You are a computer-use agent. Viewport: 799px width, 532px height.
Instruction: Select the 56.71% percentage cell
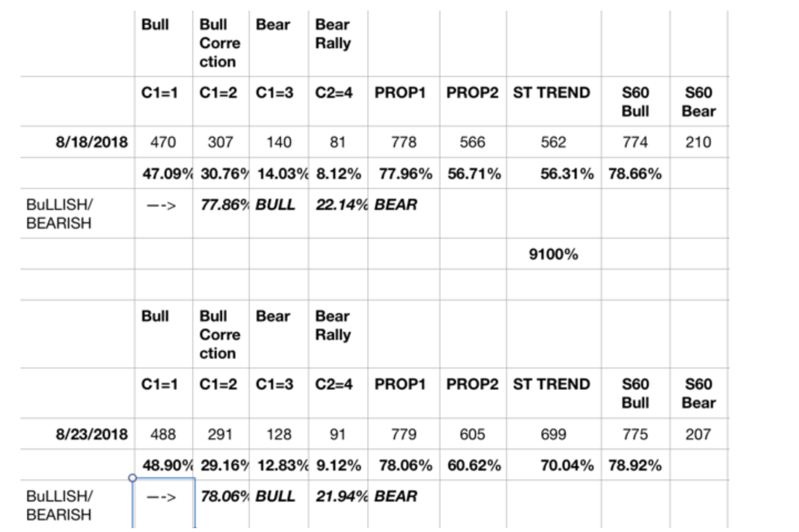pos(474,174)
